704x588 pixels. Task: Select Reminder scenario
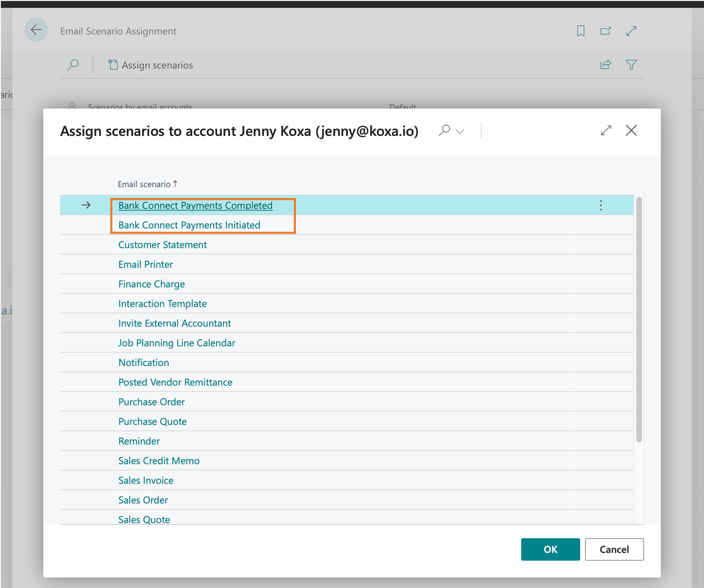coord(139,441)
